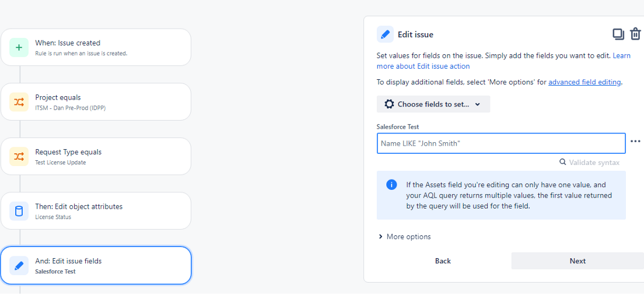Viewport: 644px width, 296px height.
Task: Select the Then: Edit object attributes step
Action: (96, 211)
